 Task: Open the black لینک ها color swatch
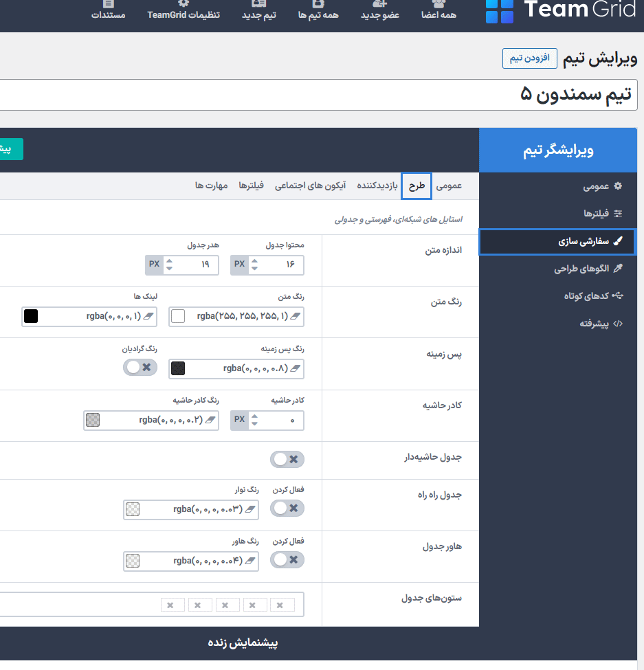31,316
